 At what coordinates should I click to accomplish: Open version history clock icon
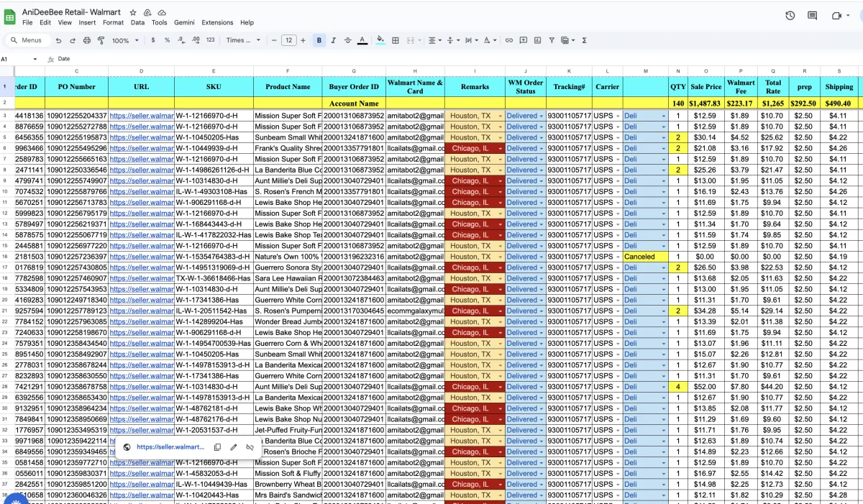pos(790,16)
